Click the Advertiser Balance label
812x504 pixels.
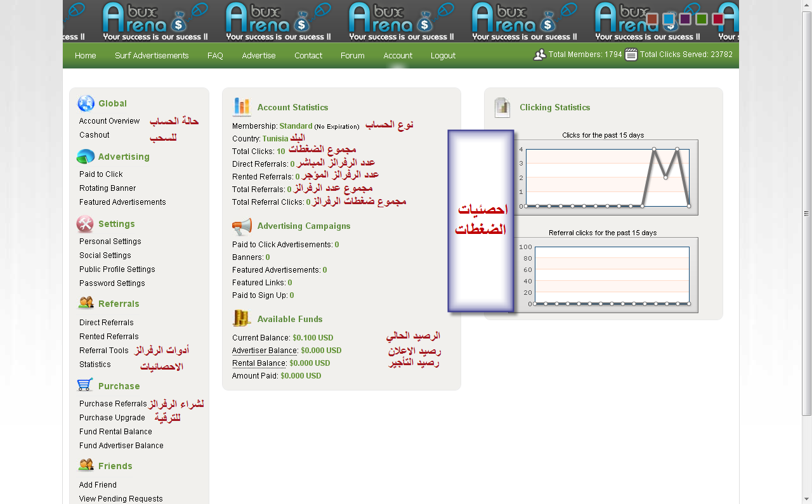(265, 351)
